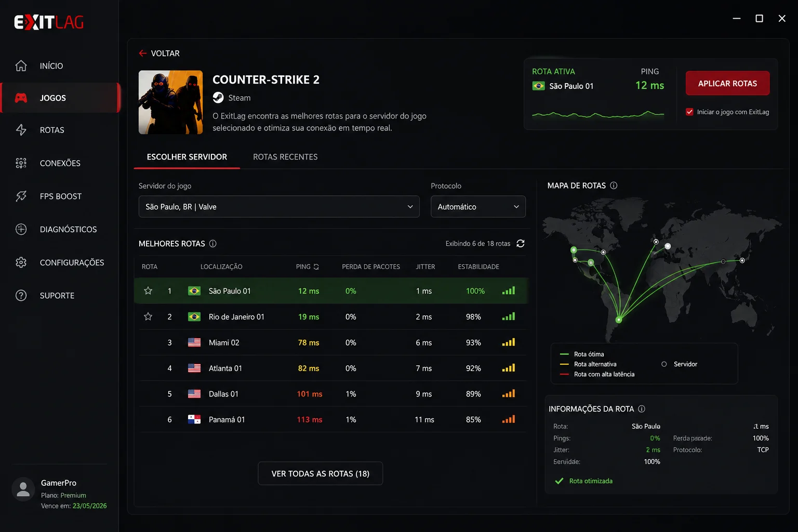Open the Diagnósticos icon
The width and height of the screenshot is (798, 532).
tap(21, 229)
